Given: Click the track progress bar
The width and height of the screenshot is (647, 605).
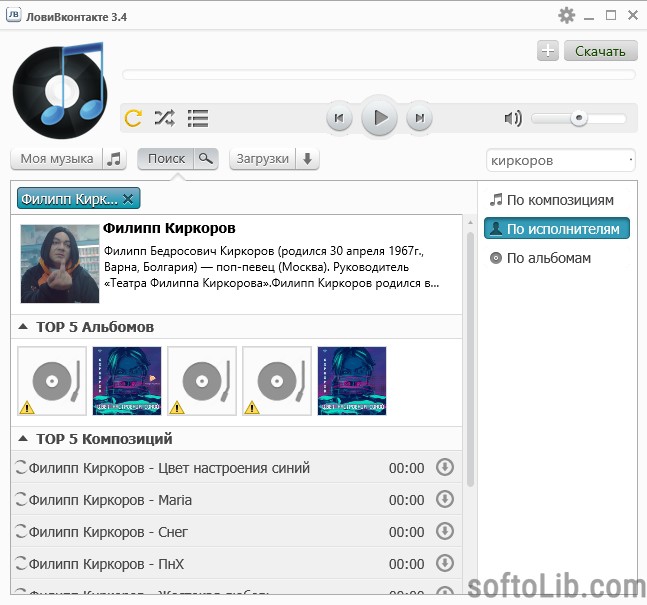Looking at the screenshot, I should click(379, 75).
